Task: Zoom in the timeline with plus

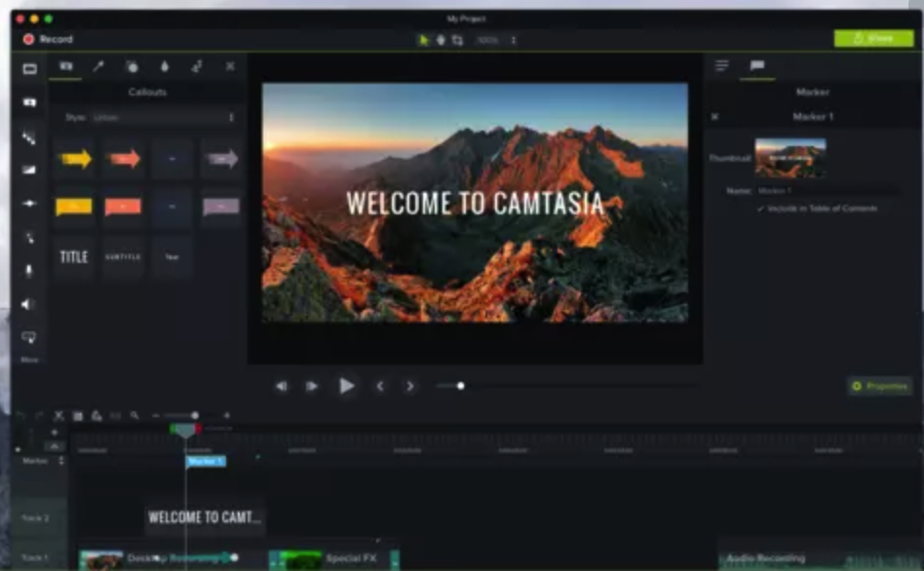Action: click(227, 416)
